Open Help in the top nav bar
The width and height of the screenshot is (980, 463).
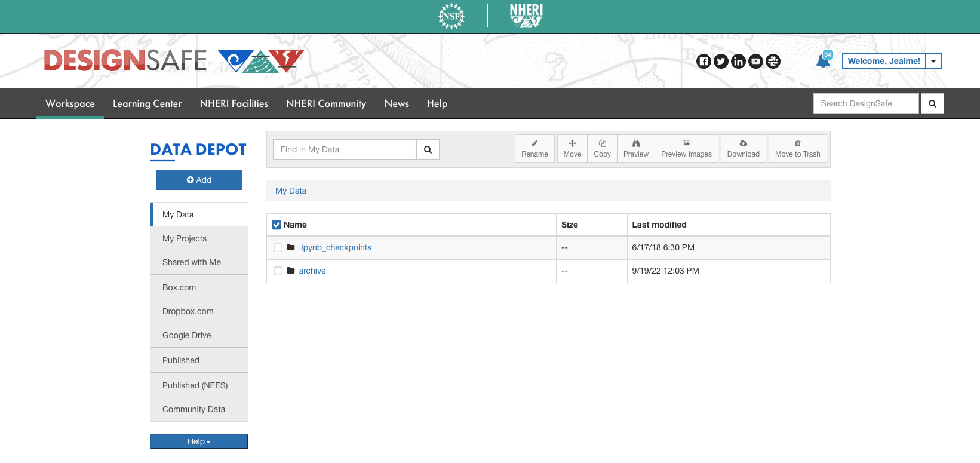[x=437, y=103]
